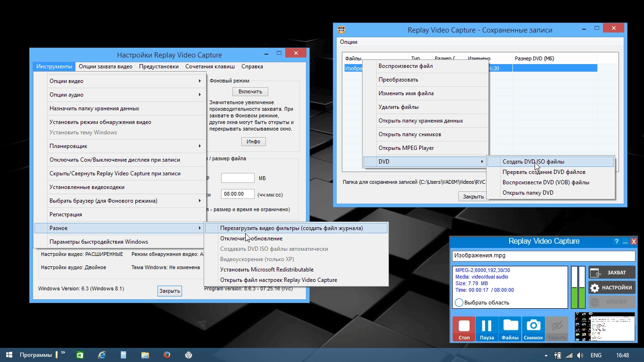Click the right green audio level meter
The height and width of the screenshot is (362, 644).
[x=582, y=287]
